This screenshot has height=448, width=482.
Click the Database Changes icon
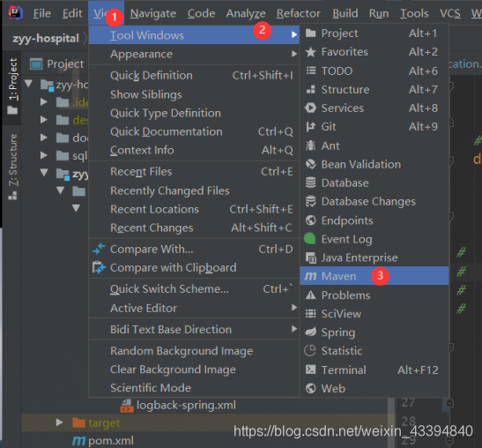(311, 202)
